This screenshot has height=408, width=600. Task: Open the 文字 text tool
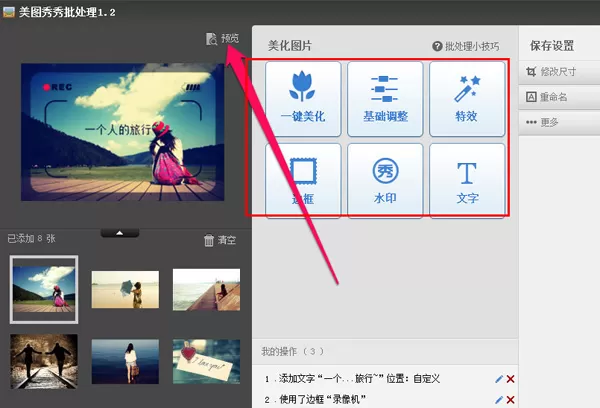coord(467,181)
